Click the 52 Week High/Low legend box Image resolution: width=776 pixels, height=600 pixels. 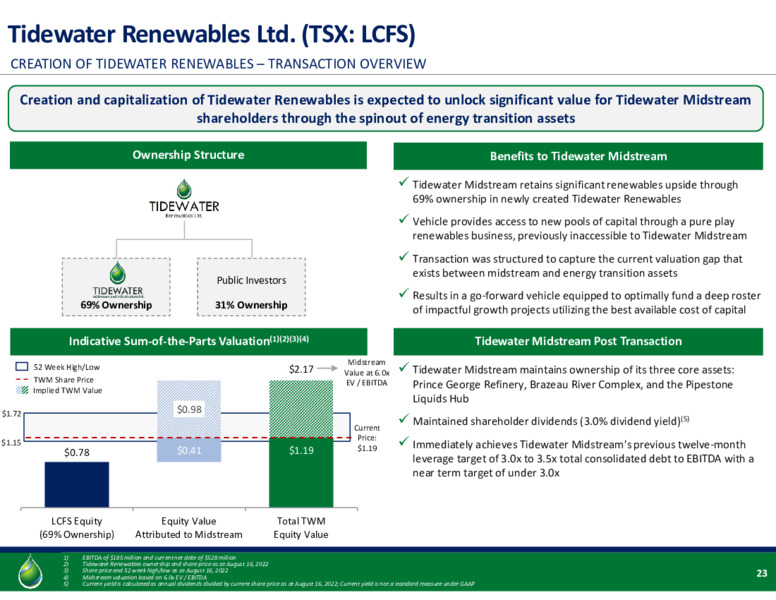(x=21, y=367)
